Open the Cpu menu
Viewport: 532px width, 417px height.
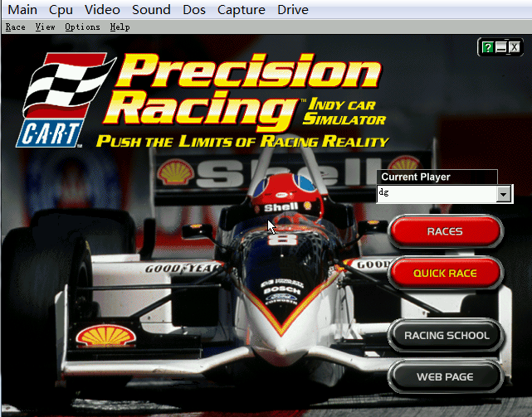coord(61,10)
